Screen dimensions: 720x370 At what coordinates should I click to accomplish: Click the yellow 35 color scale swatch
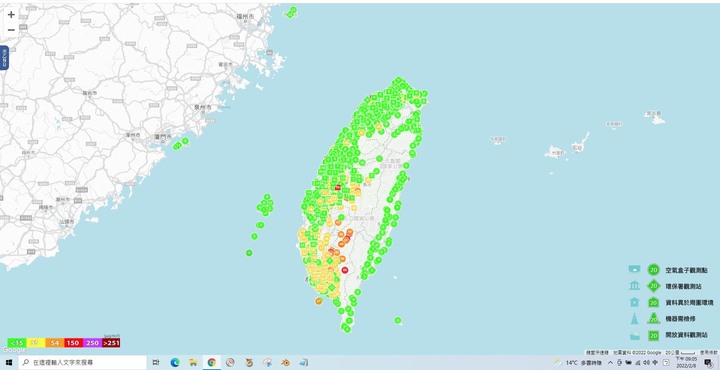pyautogui.click(x=35, y=343)
